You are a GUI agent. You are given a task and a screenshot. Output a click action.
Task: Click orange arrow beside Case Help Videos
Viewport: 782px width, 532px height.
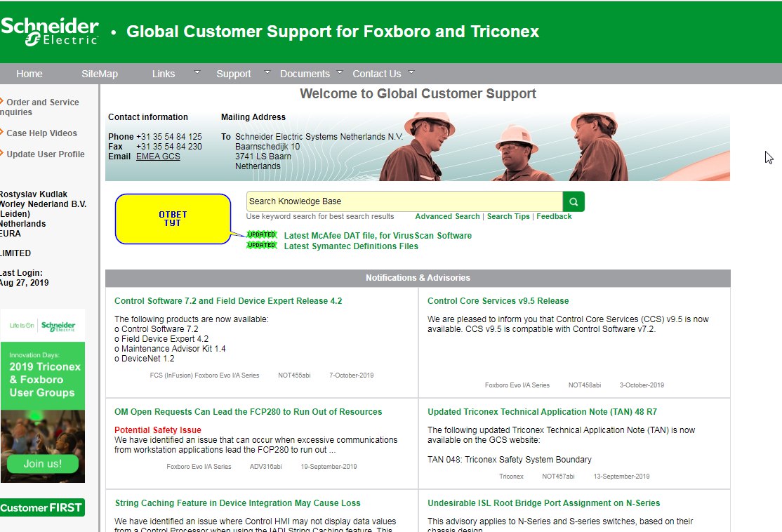(x=1, y=133)
